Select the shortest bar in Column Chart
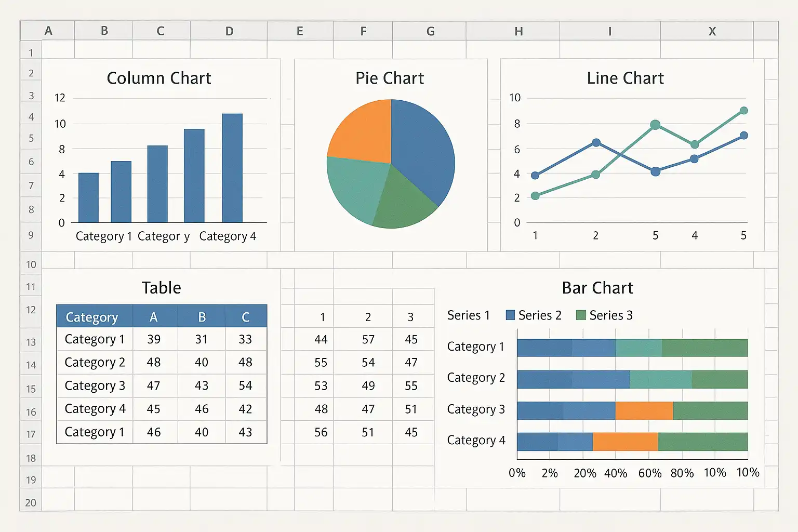The width and height of the screenshot is (798, 532). tap(88, 198)
